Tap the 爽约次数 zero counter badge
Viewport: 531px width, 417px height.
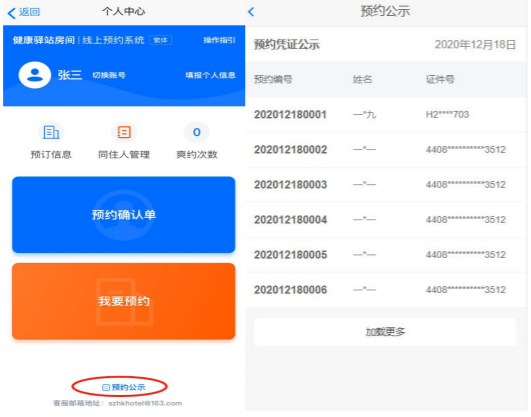tap(197, 132)
